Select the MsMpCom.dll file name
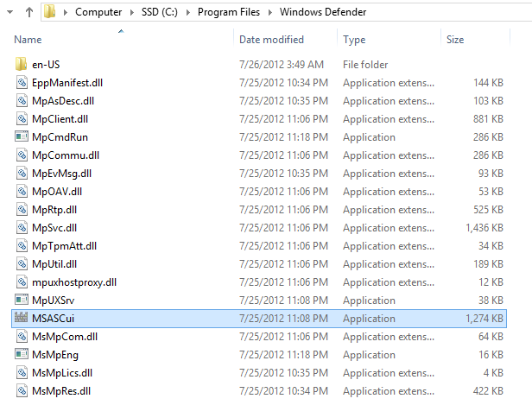 point(65,337)
